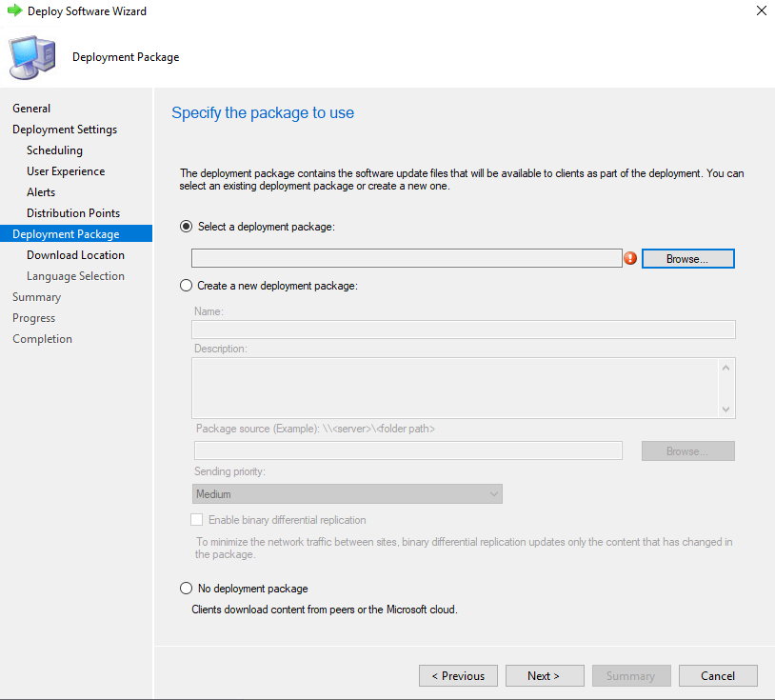Select the 'No deployment package' radio button
775x700 pixels.
(x=186, y=589)
